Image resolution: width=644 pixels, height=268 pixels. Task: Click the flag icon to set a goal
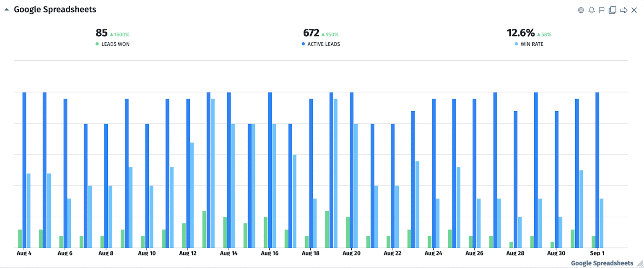[602, 10]
